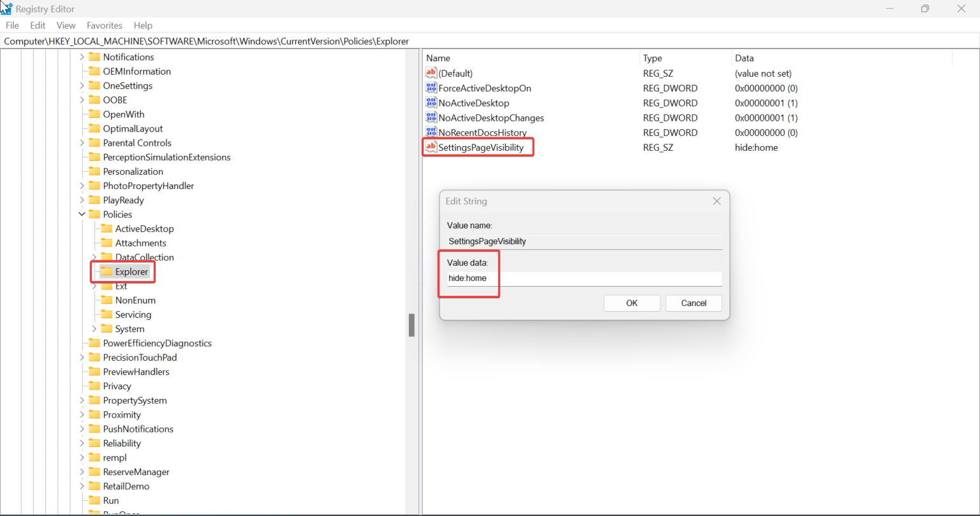Viewport: 980px width, 516px height.
Task: Dismiss the dialog with Cancel
Action: [694, 303]
